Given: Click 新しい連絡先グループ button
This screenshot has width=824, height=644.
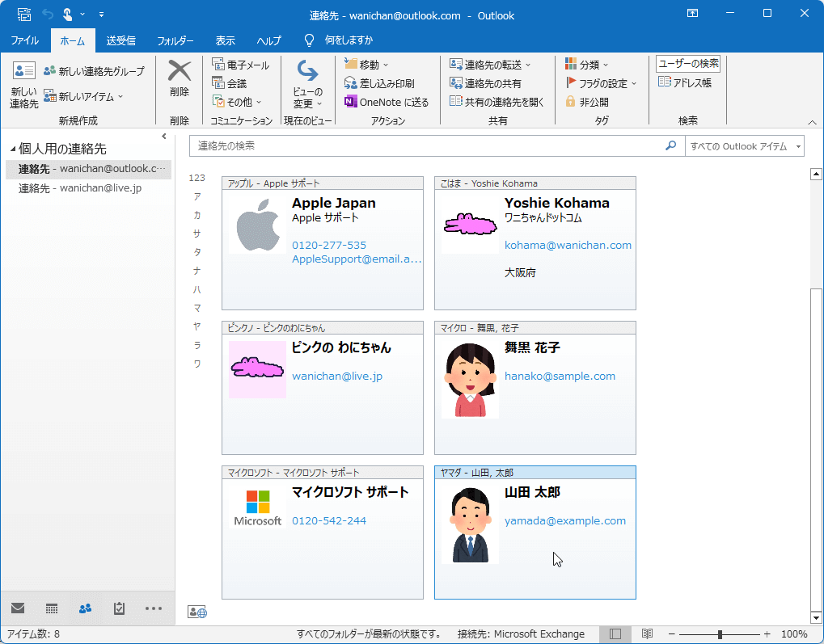Looking at the screenshot, I should tap(94, 71).
